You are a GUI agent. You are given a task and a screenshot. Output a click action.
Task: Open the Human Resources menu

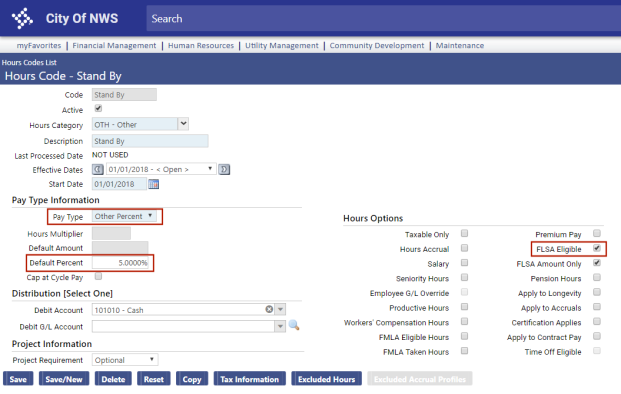click(x=201, y=46)
